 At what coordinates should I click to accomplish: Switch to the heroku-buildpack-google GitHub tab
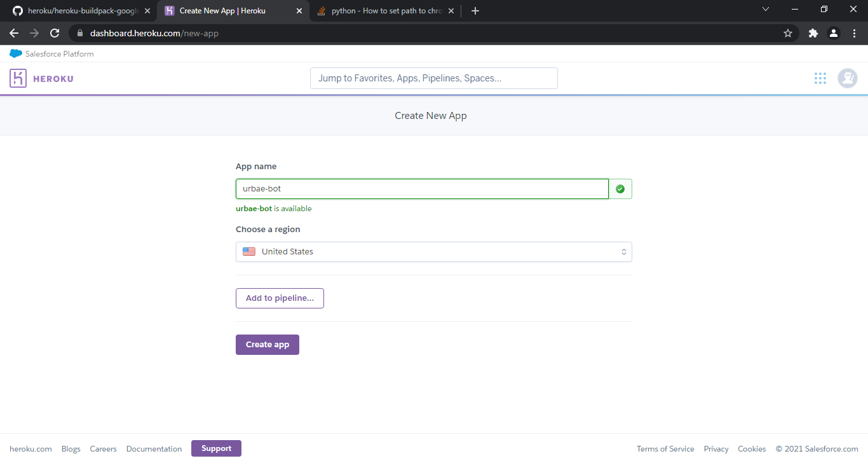pyautogui.click(x=79, y=11)
